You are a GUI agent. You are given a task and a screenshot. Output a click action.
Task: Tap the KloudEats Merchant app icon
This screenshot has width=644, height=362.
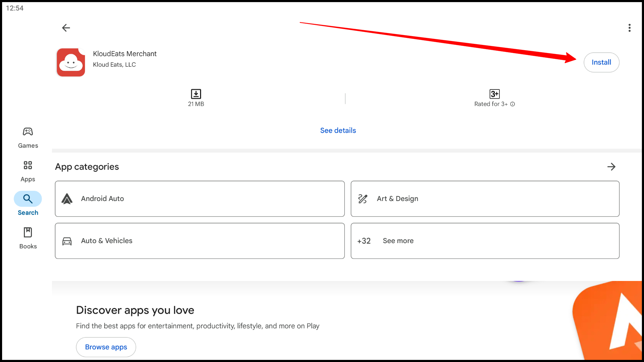[x=71, y=62]
